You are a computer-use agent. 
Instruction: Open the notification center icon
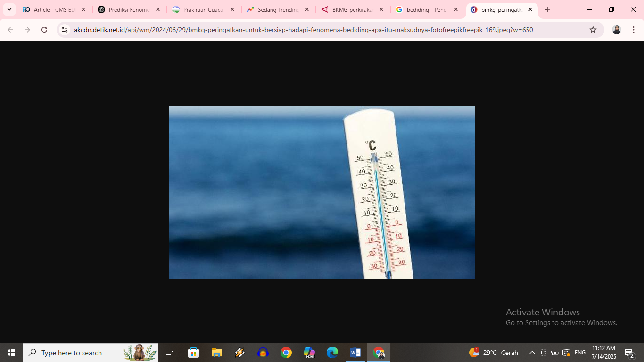(x=629, y=353)
